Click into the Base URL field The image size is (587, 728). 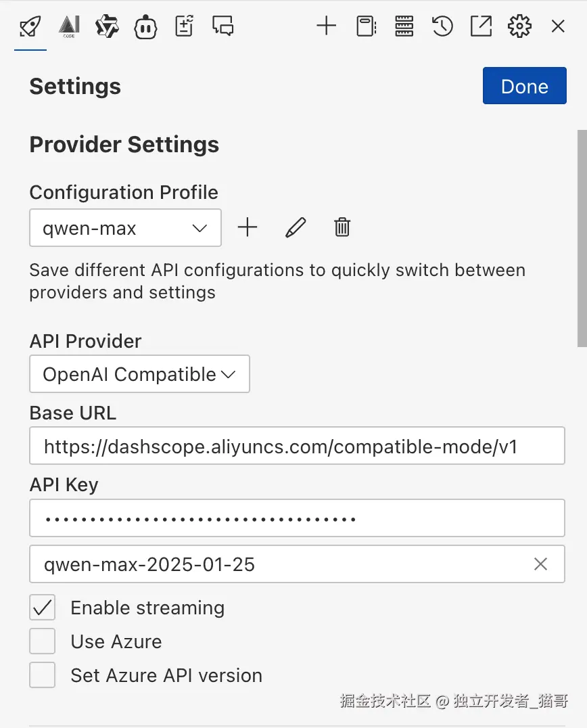297,446
